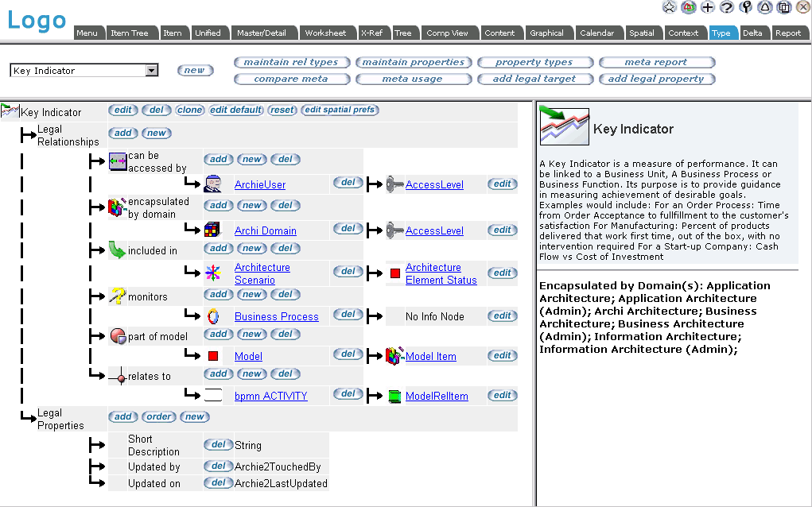Click the bell icon in top toolbar
The height and width of the screenshot is (507, 812).
tap(765, 7)
